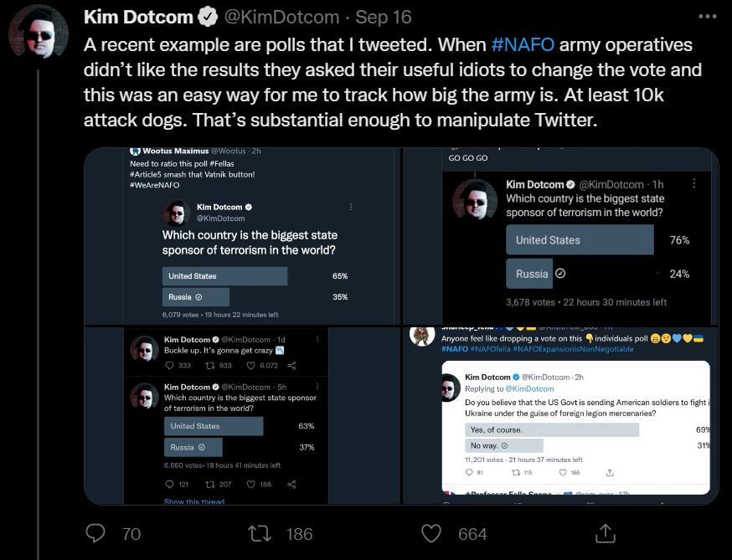This screenshot has height=560, width=732.
Task: Open bottom-right screenshot of Ukraine poll
Action: (561, 416)
